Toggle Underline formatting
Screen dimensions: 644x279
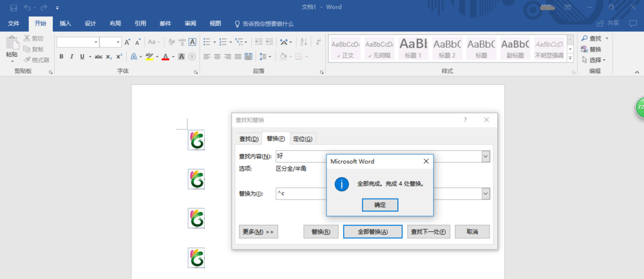(82, 56)
